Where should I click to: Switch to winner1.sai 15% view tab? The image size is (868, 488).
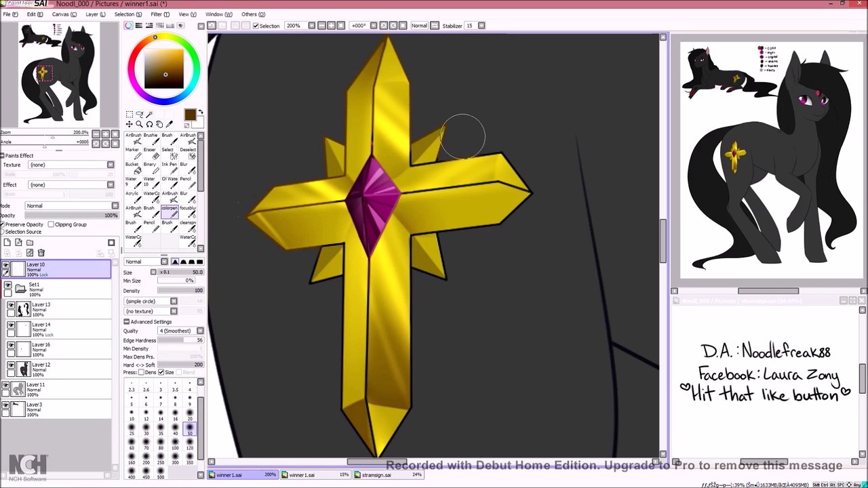315,474
